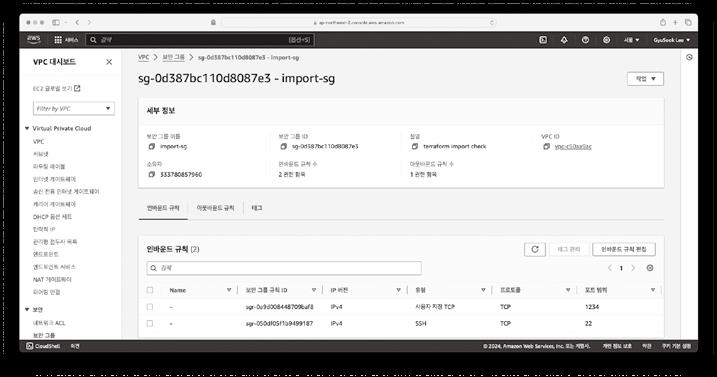
Task: Open a new Safari tab with plus icon
Action: pos(675,22)
